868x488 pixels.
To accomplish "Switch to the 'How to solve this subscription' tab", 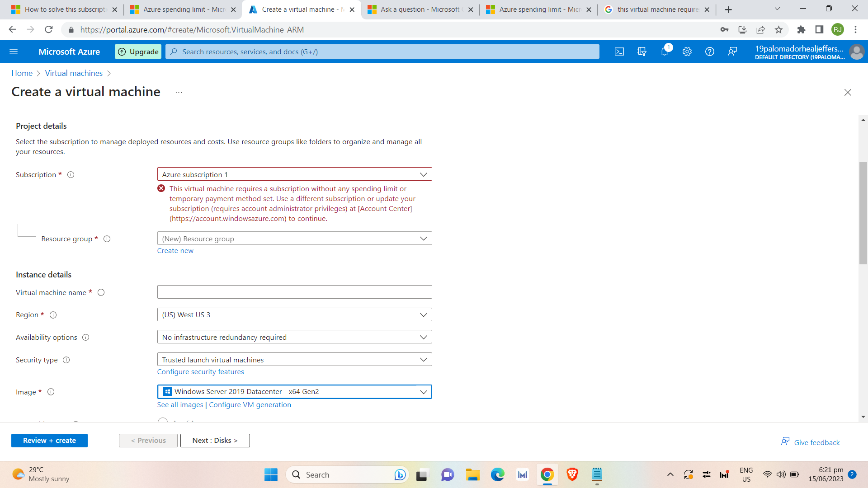I will (65, 9).
